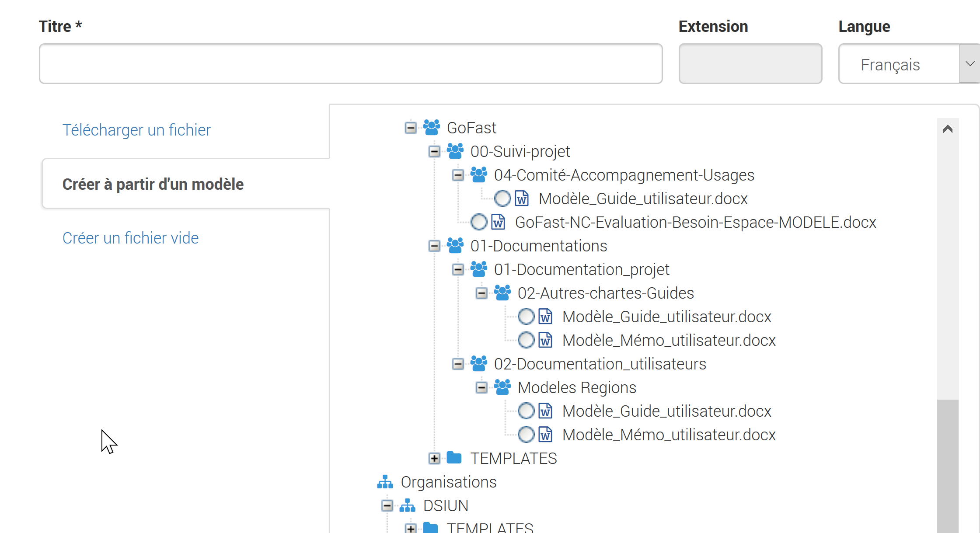Click the 00-Suivi-projet group icon
Viewport: 980px width, 533px height.
point(455,151)
